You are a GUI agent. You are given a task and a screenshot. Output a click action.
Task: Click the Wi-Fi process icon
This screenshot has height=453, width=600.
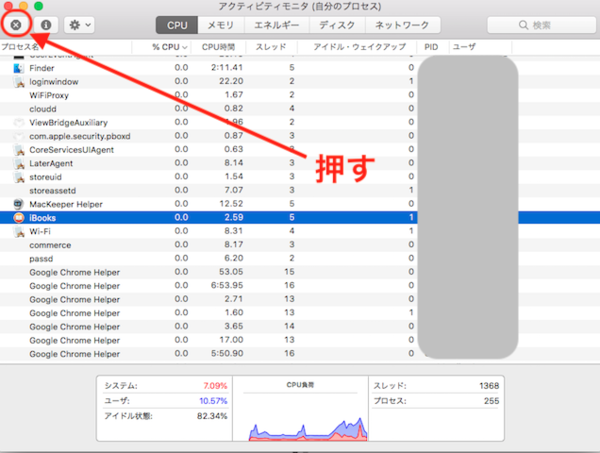(x=19, y=231)
